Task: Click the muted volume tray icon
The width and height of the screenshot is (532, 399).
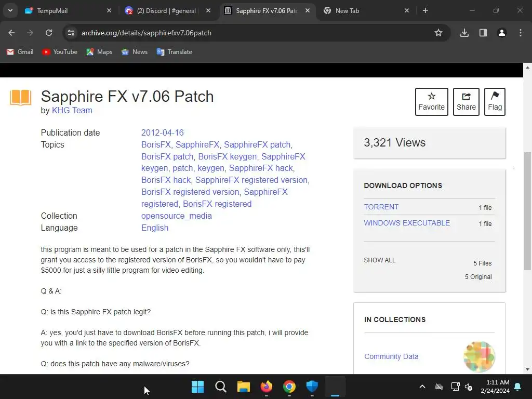Action: pyautogui.click(x=469, y=387)
